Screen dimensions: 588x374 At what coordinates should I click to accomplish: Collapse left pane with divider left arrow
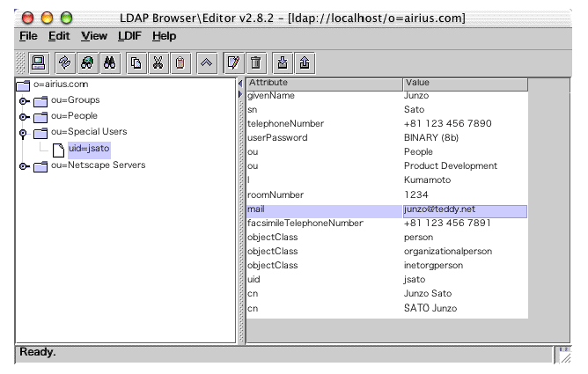pos(240,84)
